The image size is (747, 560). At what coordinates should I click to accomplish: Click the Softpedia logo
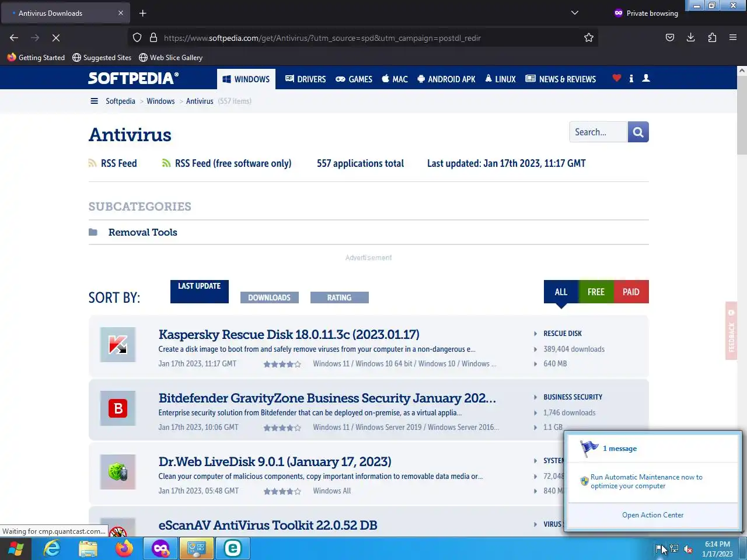[134, 78]
